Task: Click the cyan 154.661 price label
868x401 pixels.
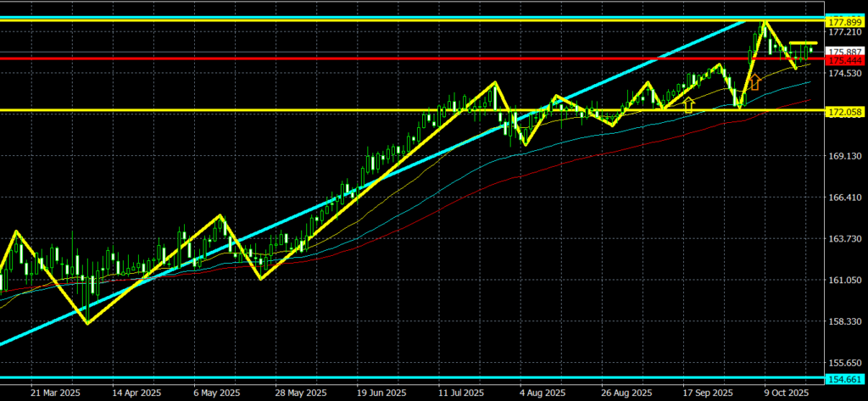Action: point(845,378)
